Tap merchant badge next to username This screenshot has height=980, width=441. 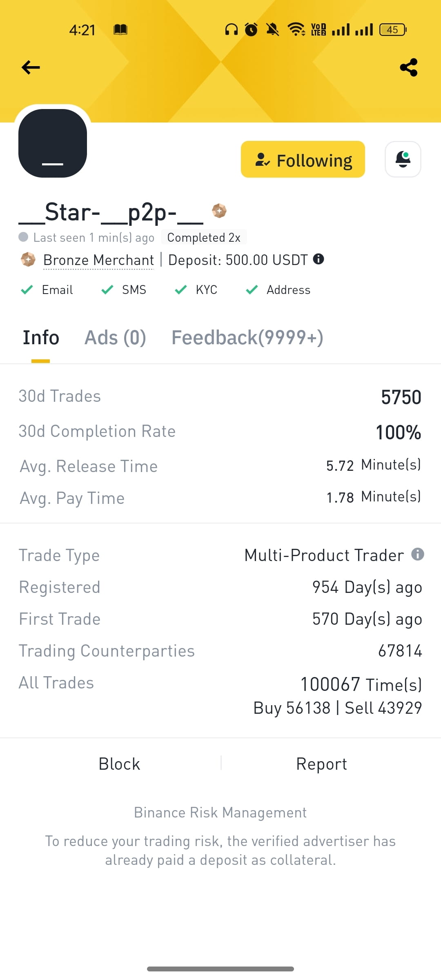pos(219,211)
